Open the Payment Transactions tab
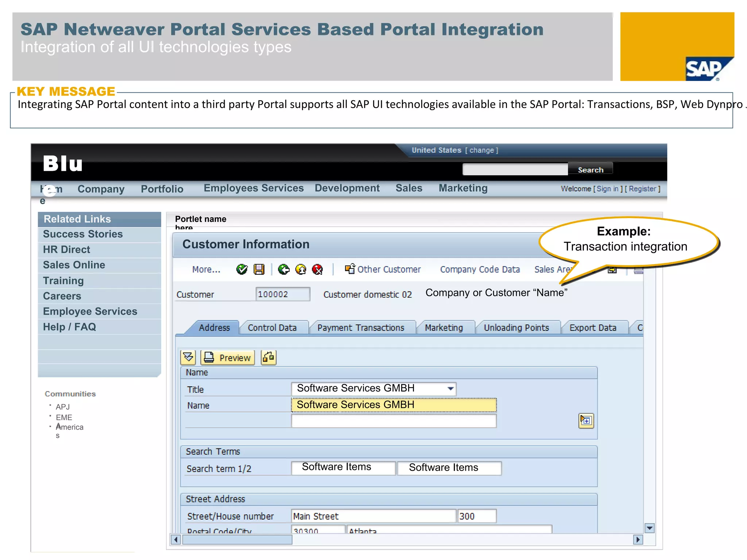 pyautogui.click(x=361, y=328)
